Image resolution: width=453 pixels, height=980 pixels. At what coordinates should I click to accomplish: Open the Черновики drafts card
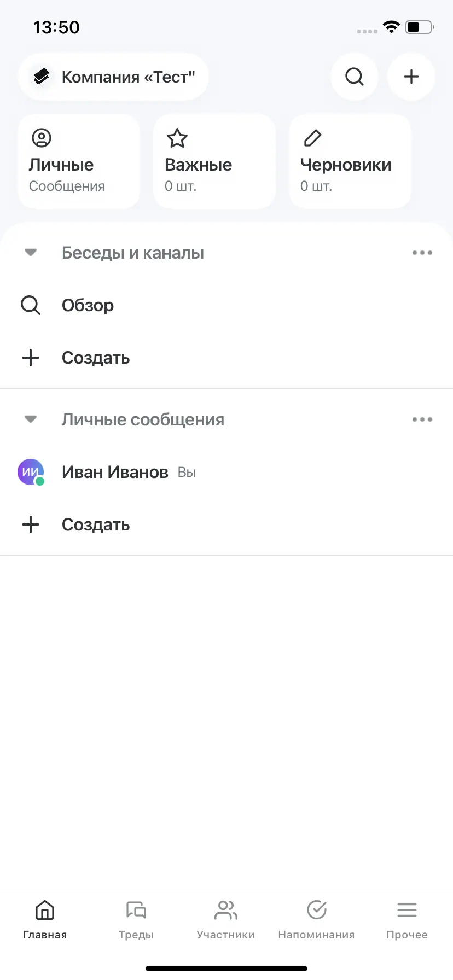click(350, 162)
